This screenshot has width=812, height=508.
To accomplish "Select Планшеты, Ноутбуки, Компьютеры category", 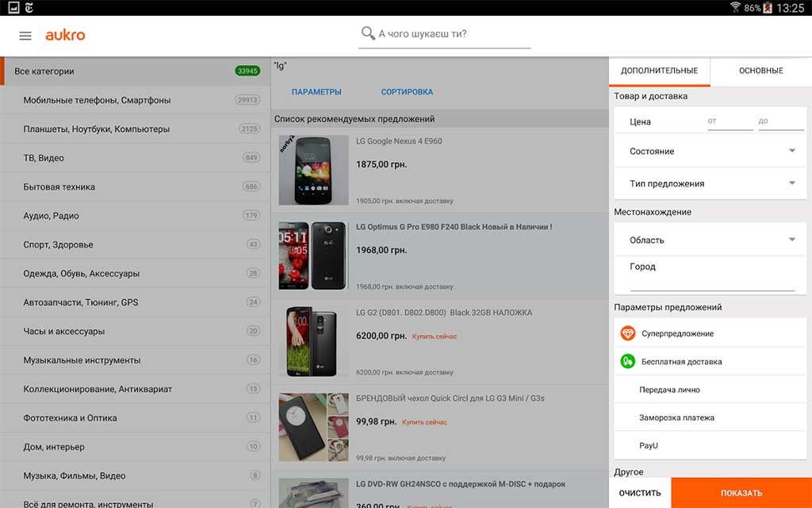I will (x=135, y=129).
